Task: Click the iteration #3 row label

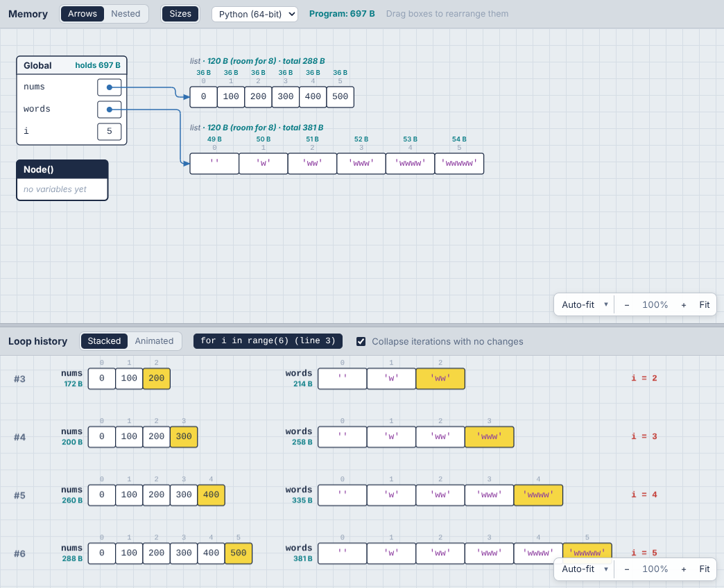Action: coord(19,379)
